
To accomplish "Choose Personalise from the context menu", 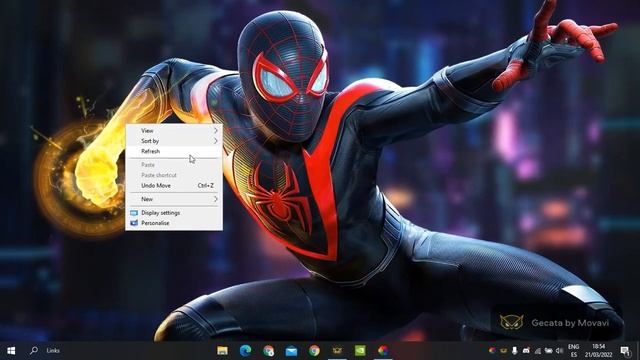I will tap(174, 223).
